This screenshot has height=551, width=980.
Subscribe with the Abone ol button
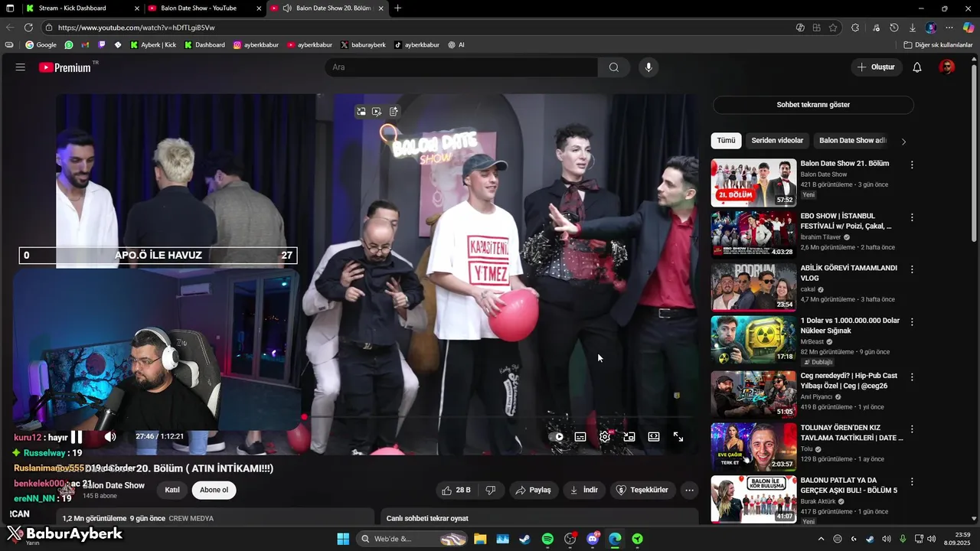coord(214,490)
